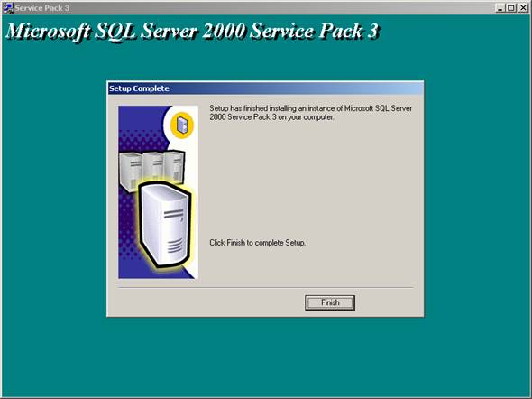Click the Service Pack 3 window title text

tap(42, 8)
